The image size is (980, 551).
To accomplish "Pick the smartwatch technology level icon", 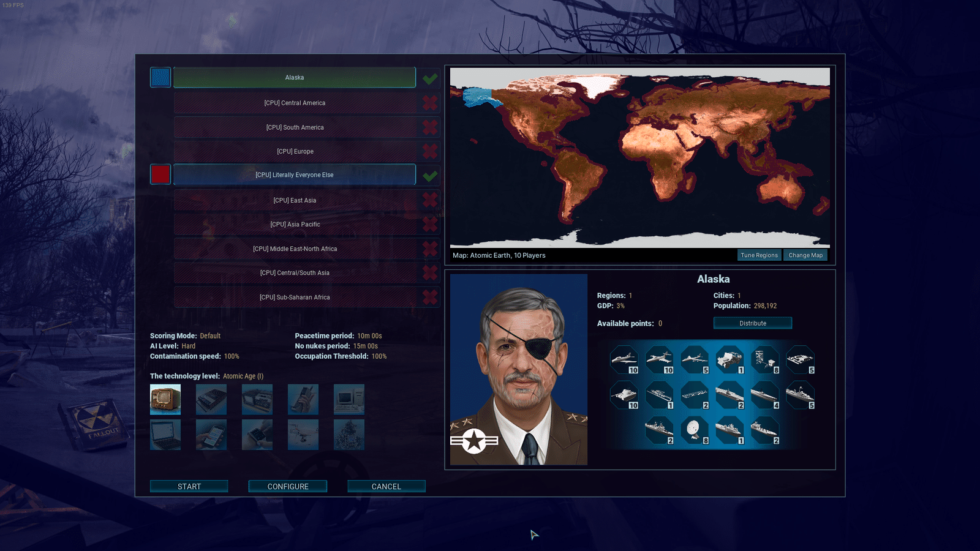I will 257,435.
